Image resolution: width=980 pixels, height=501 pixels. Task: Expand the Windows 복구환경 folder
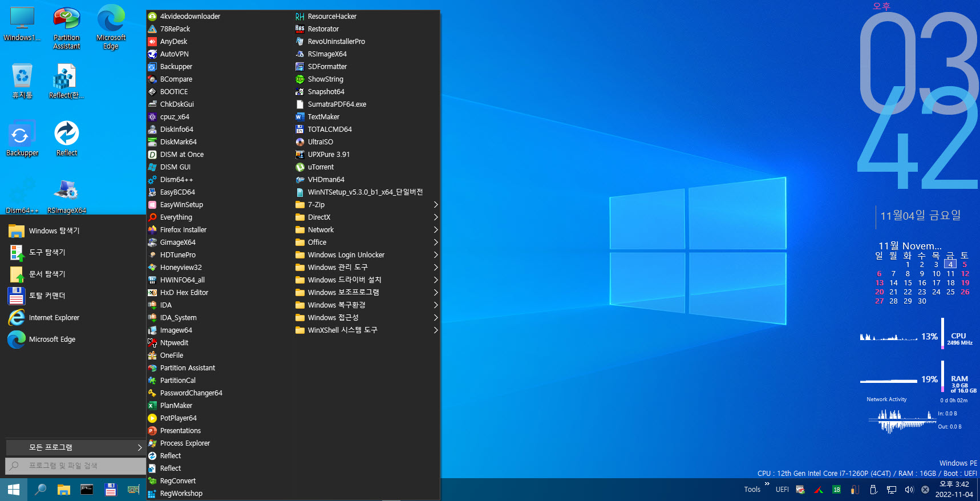367,305
